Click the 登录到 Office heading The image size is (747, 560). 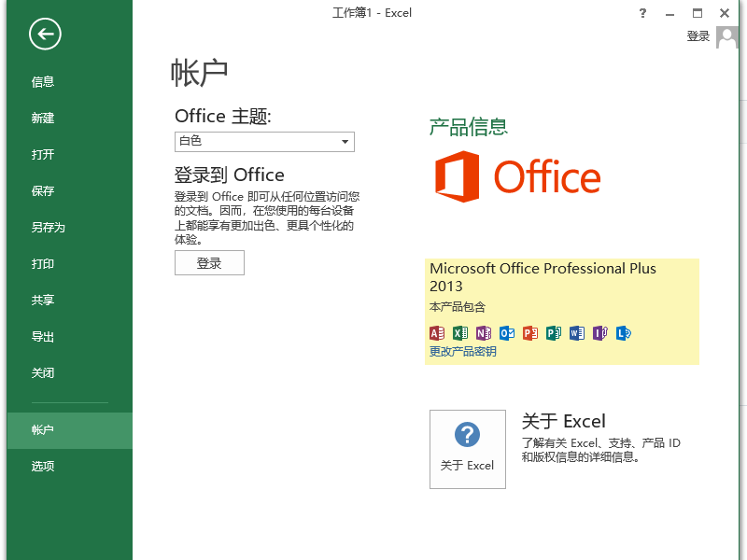tap(229, 175)
